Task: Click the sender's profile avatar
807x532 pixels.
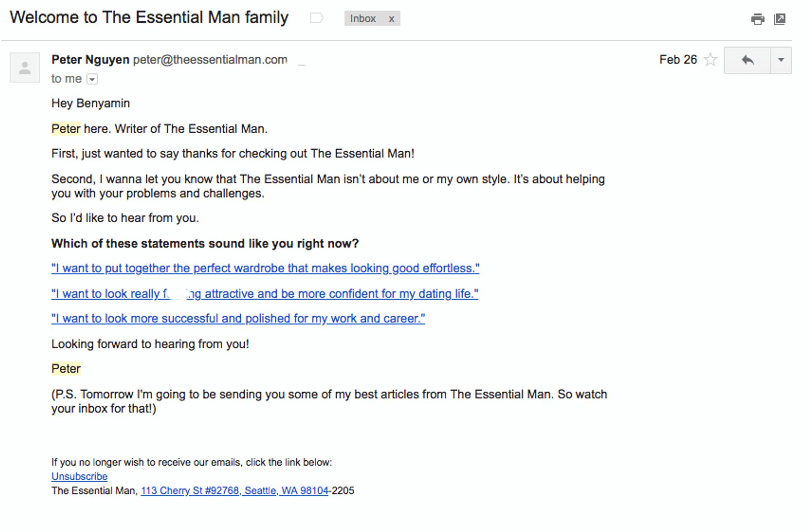Action: point(24,67)
